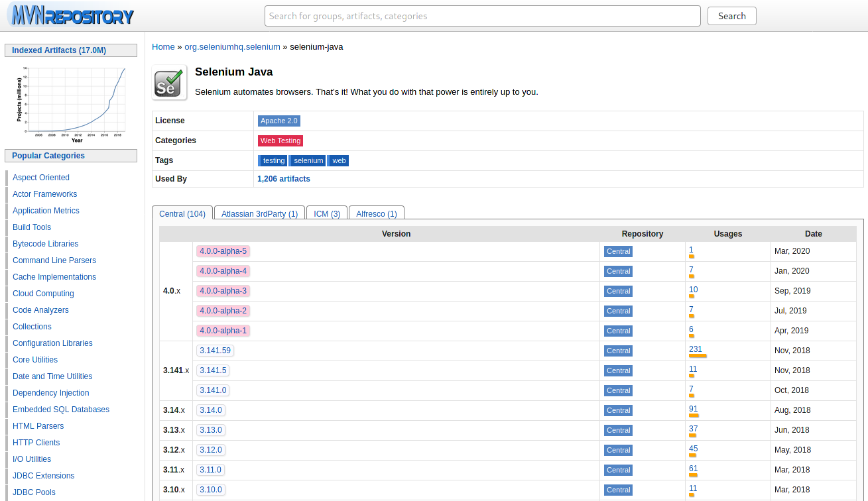Open the Web Testing category badge

280,140
